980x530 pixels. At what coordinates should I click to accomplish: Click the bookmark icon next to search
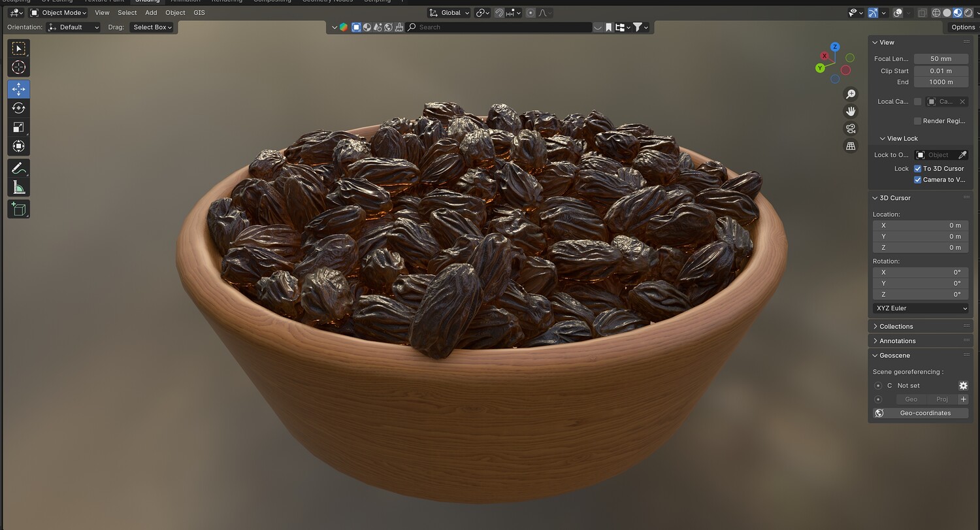coord(608,27)
